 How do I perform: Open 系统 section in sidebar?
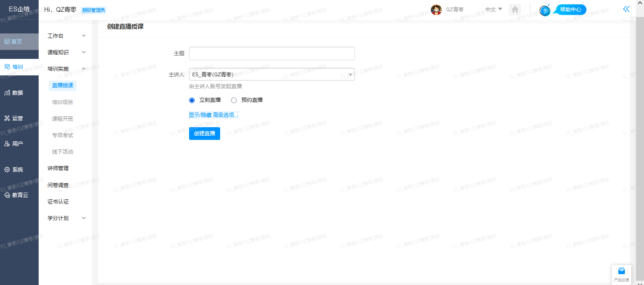[x=19, y=170]
